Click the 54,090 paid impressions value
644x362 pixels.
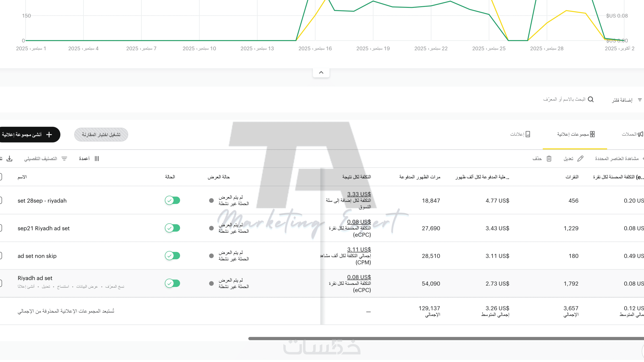431,284
